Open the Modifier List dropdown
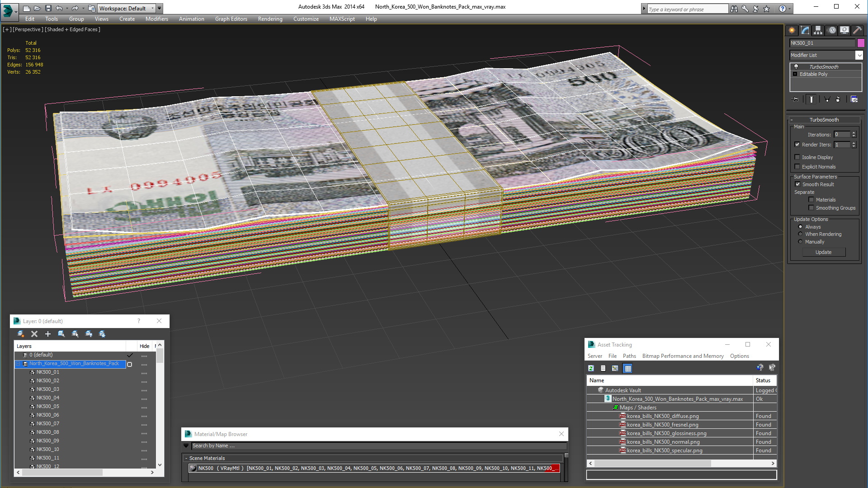Screen dimensions: 868x488 (859, 55)
